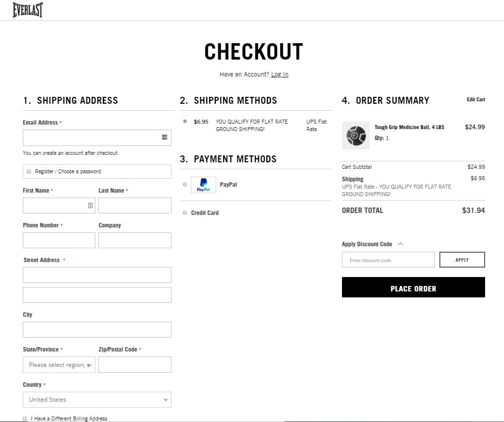Viewport: 504px width, 422px height.
Task: Click the Apply discount button
Action: (x=462, y=260)
